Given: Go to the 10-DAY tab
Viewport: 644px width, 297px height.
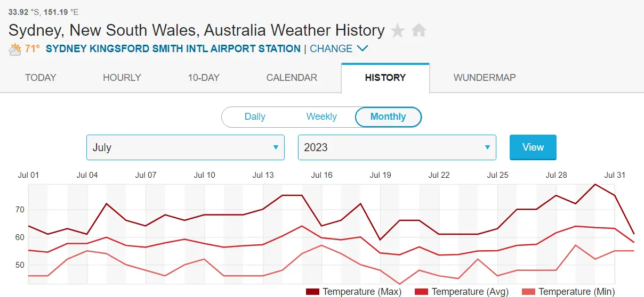Looking at the screenshot, I should 204,78.
